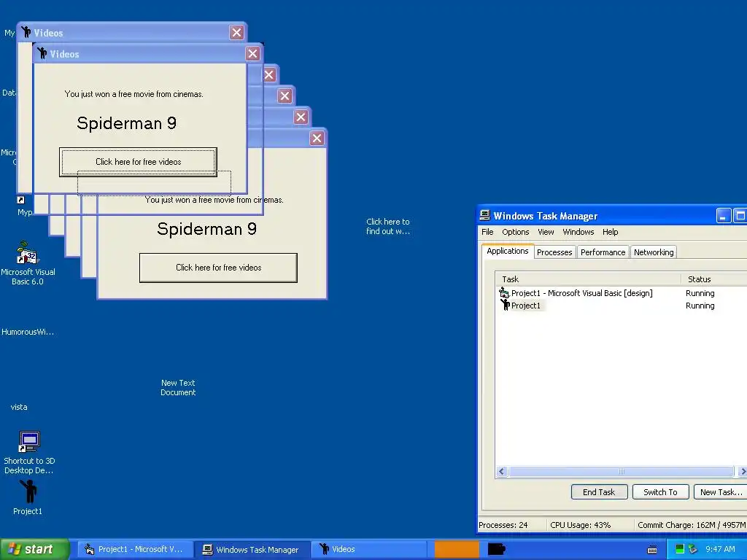Click 'Click here for free videos' in rear popup
This screenshot has height=560, width=747.
tap(218, 268)
